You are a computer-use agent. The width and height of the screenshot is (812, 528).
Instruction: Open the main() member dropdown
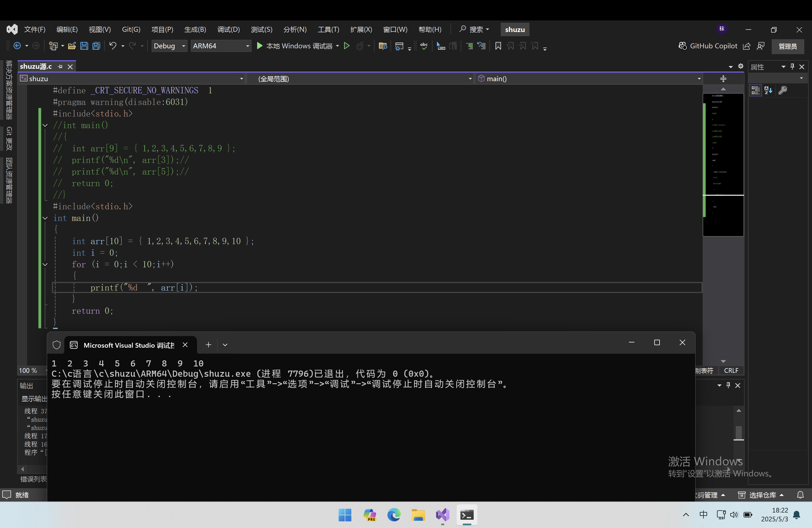(x=699, y=79)
